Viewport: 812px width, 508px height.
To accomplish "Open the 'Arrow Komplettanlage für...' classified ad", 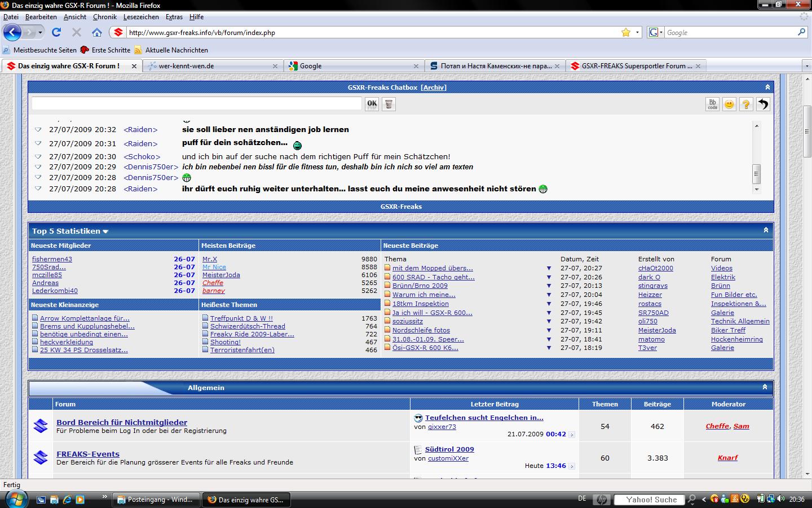I will click(85, 318).
